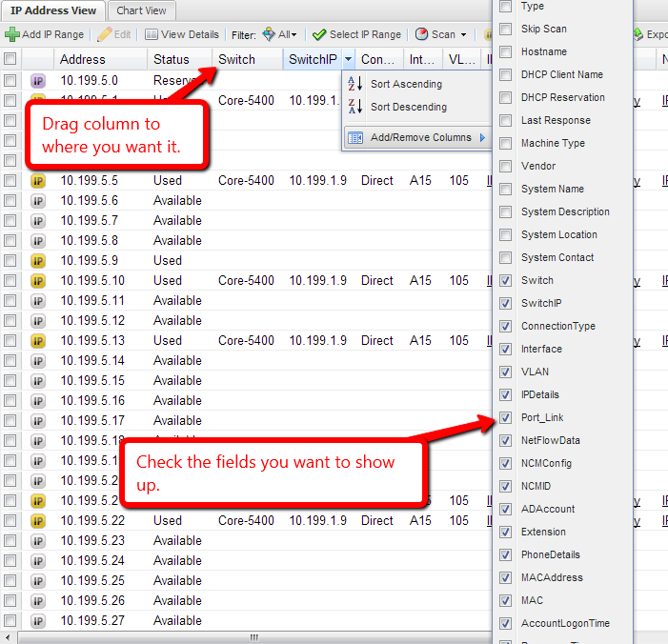
Task: Click the gray IP icon for 10.199.5.14
Action: click(38, 361)
